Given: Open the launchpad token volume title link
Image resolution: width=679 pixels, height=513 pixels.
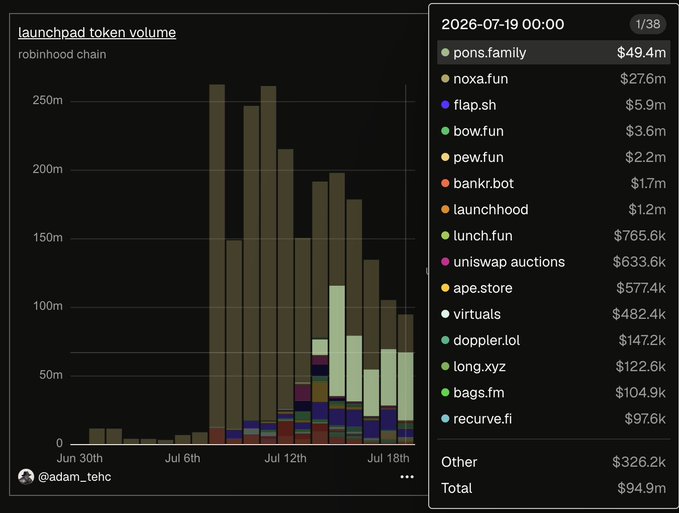Looking at the screenshot, I should 97,32.
